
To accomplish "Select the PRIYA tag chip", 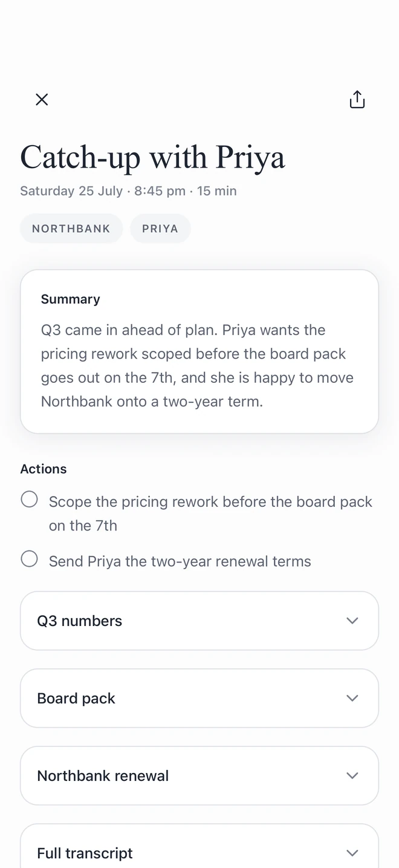I will click(160, 229).
